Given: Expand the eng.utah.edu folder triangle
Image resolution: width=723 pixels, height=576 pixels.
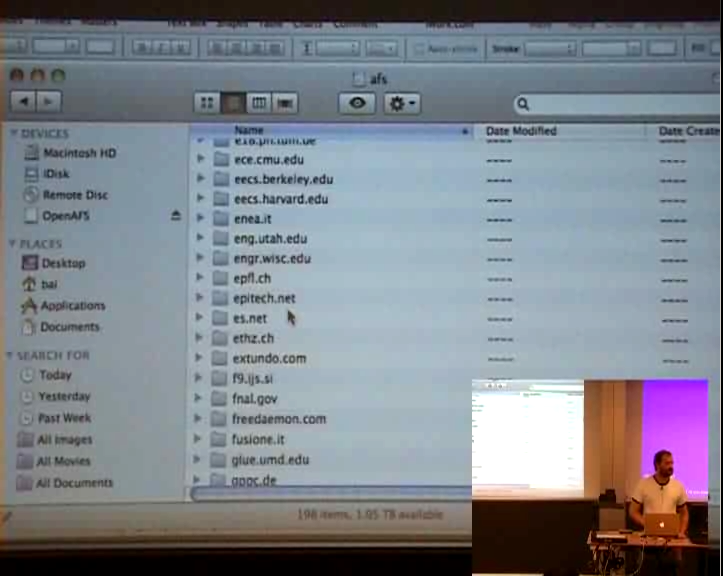Looking at the screenshot, I should (x=200, y=237).
